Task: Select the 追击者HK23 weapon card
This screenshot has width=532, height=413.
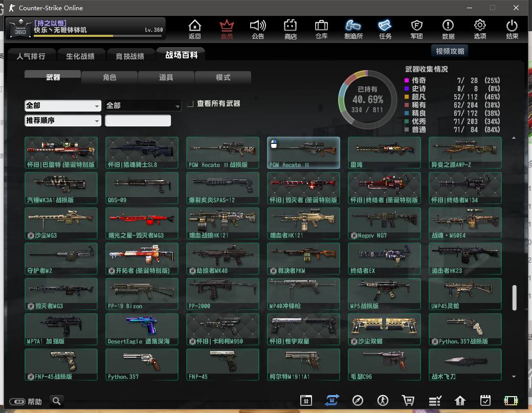Action: tap(465, 258)
